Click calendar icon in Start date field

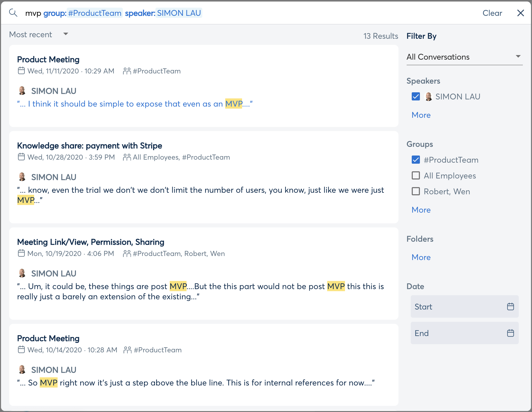pos(510,306)
